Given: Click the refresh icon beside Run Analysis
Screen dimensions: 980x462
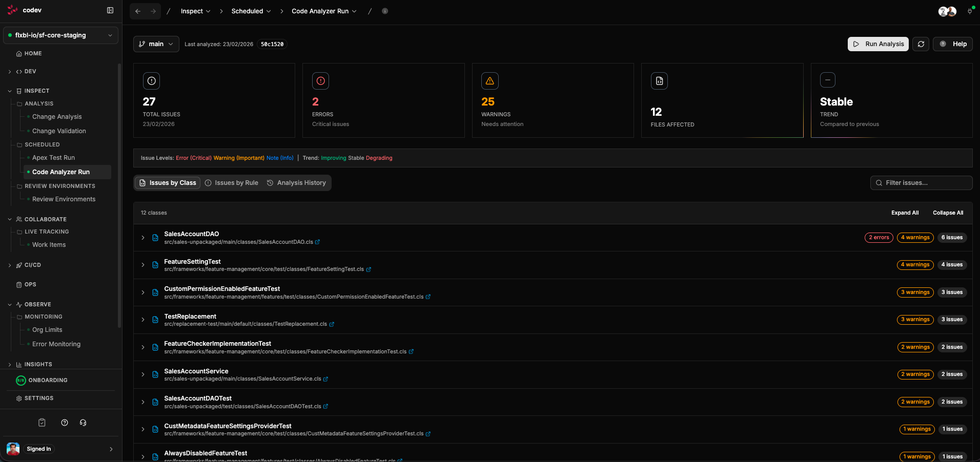Looking at the screenshot, I should (921, 44).
